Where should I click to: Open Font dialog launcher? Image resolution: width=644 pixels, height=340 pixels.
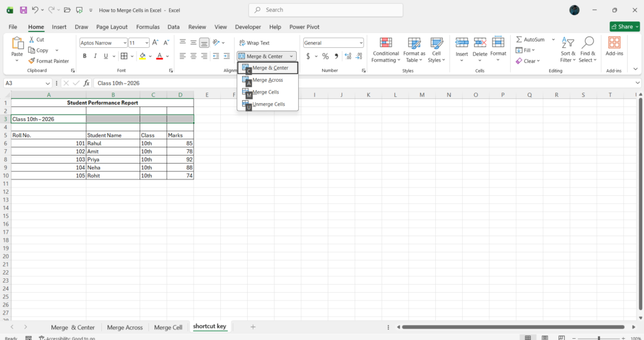[171, 71]
